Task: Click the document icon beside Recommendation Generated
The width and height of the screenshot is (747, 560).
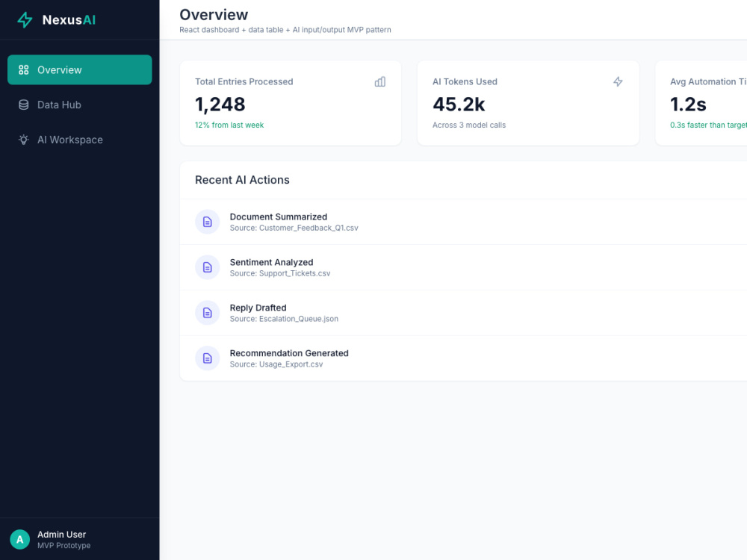Action: 207,358
